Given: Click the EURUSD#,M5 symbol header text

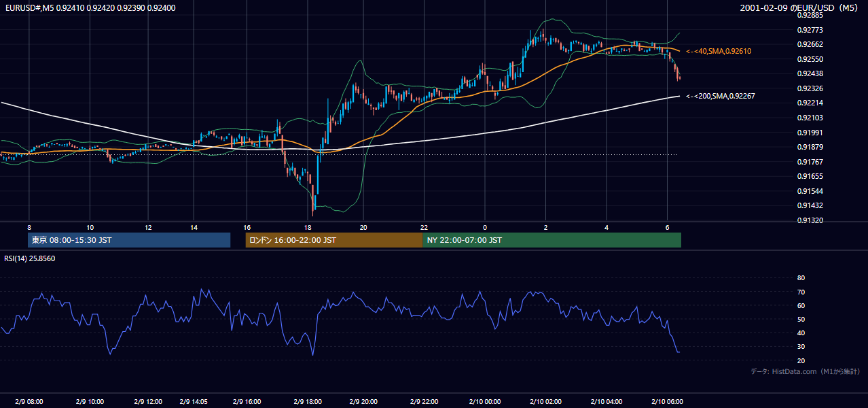Looking at the screenshot, I should (x=90, y=8).
